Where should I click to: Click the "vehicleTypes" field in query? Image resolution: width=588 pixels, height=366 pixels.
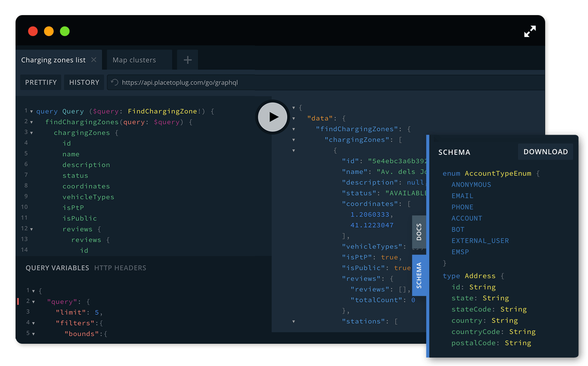tap(88, 197)
